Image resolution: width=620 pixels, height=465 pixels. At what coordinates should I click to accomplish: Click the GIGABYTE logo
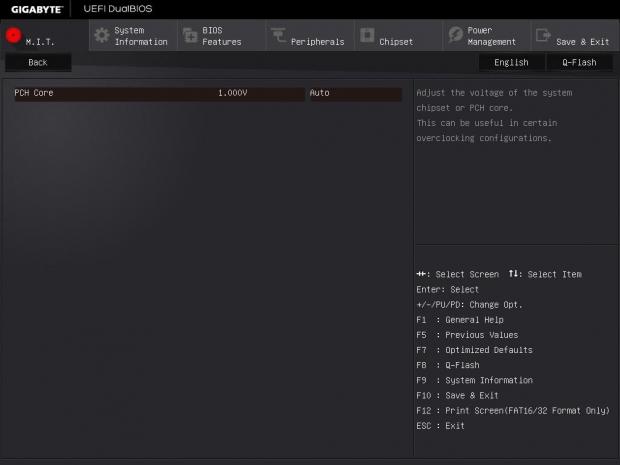tap(37, 9)
